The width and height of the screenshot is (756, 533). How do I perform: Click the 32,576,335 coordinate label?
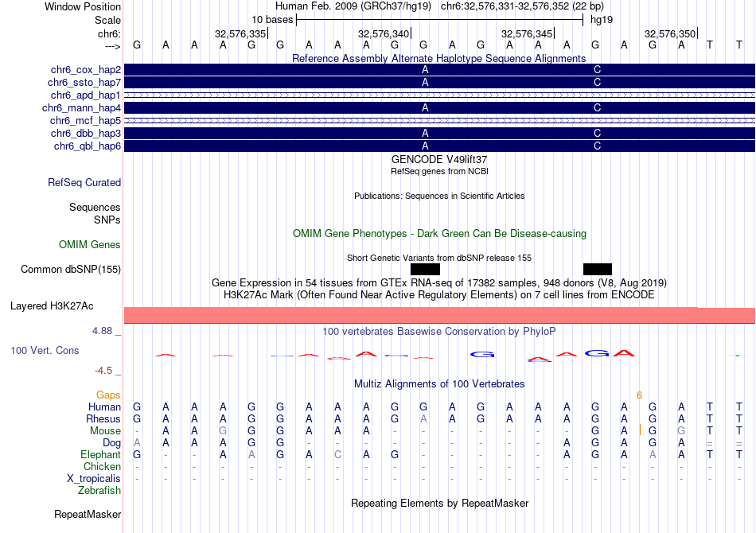point(240,33)
